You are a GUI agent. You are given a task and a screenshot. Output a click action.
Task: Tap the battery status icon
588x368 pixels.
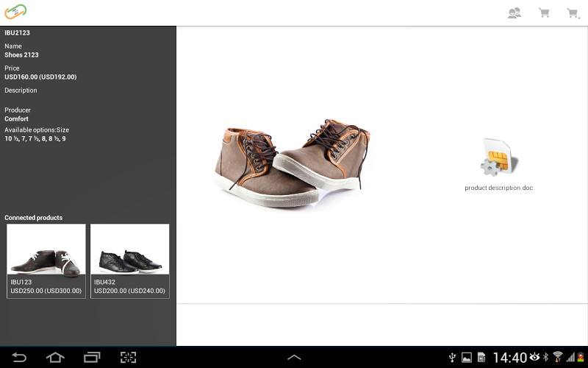(x=581, y=357)
